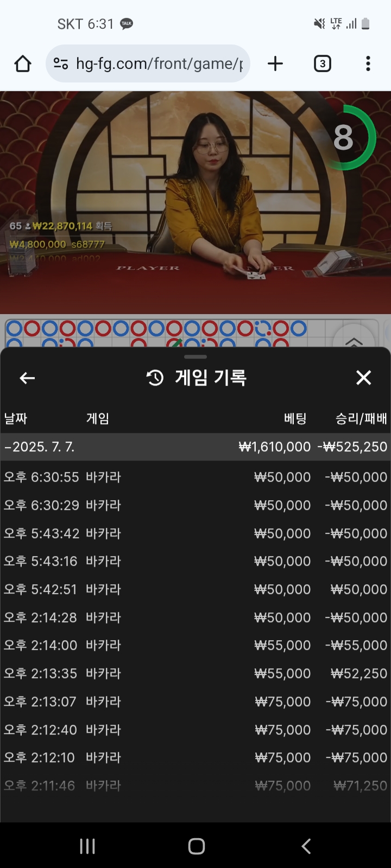Image resolution: width=391 pixels, height=868 pixels.
Task: Open the 오후 5:42:51 바카라 record
Action: point(195,589)
